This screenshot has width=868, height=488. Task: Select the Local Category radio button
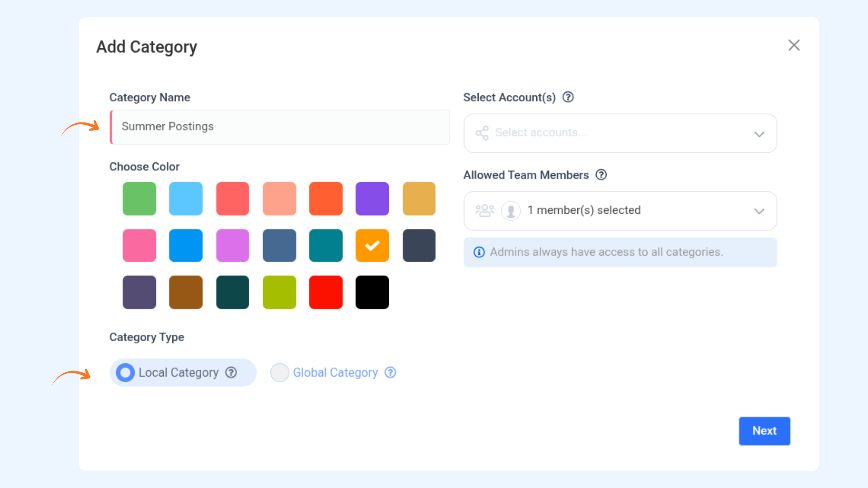[125, 373]
